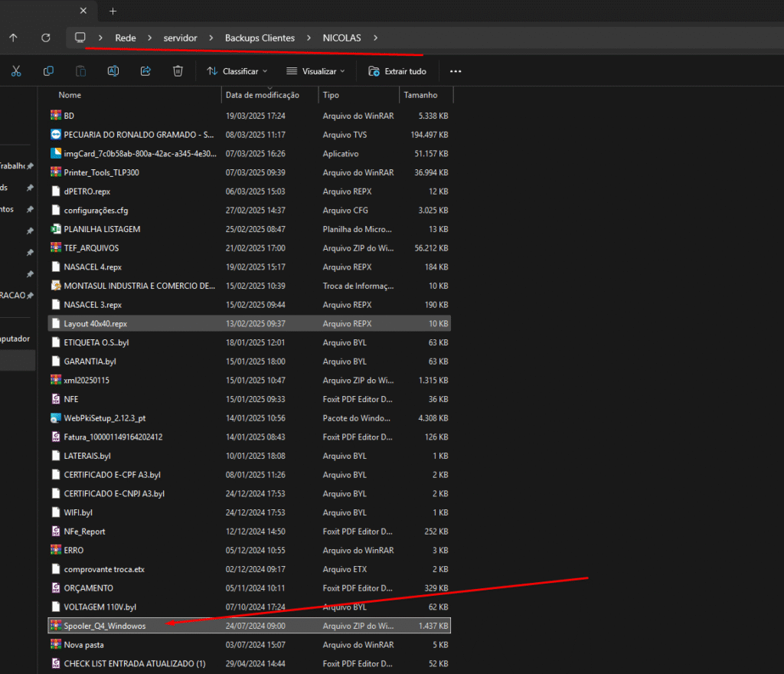Expand the chevron after NICOLAS breadcrumb
This screenshot has width=784, height=674.
click(376, 38)
